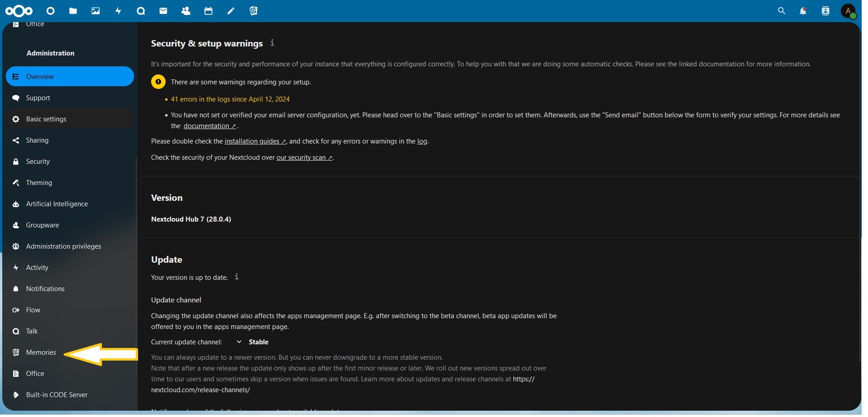868x417 pixels.
Task: Go to Memories settings in sidebar
Action: [41, 354]
